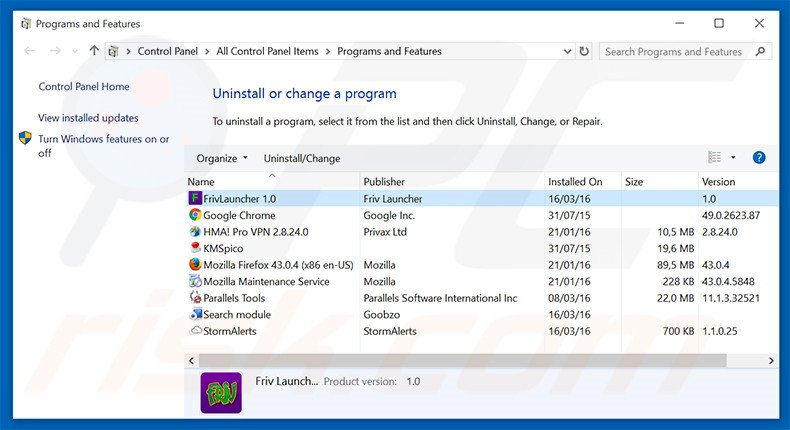Click All Control Panel Items breadcrumb
790x430 pixels.
click(x=268, y=51)
